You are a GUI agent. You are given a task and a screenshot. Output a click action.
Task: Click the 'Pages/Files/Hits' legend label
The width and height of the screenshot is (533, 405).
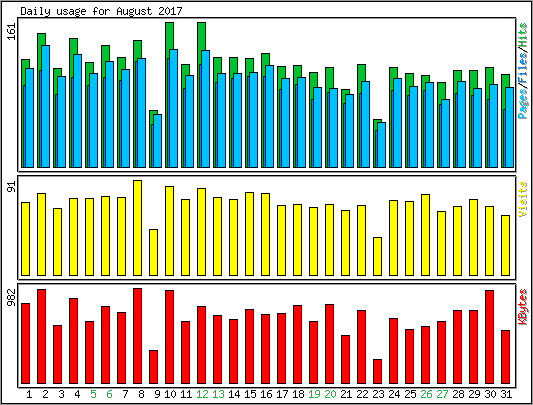point(523,71)
